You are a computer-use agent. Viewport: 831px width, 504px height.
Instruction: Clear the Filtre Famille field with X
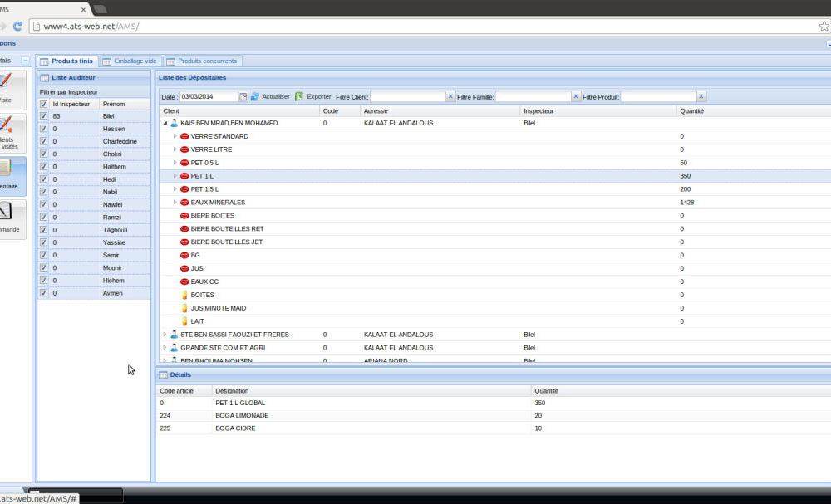[x=576, y=97]
